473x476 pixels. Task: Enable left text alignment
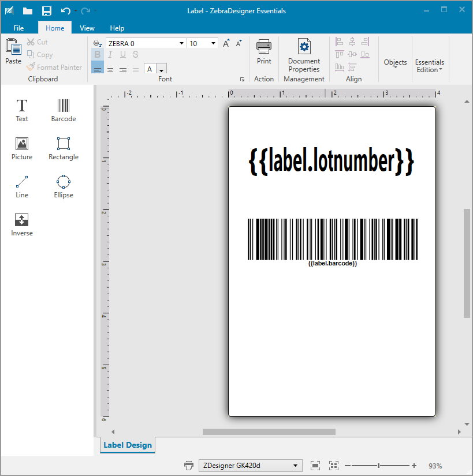pyautogui.click(x=97, y=69)
